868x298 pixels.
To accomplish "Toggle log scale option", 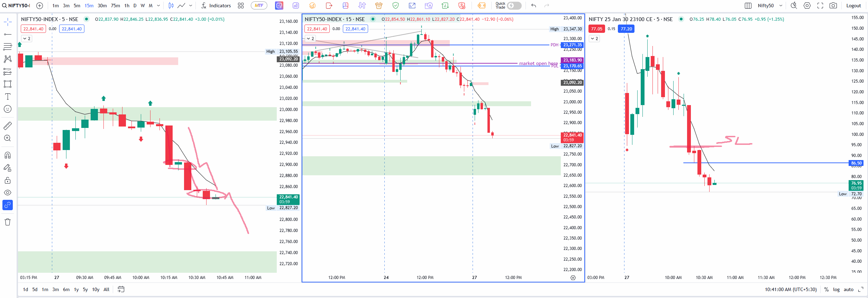I will (836, 290).
